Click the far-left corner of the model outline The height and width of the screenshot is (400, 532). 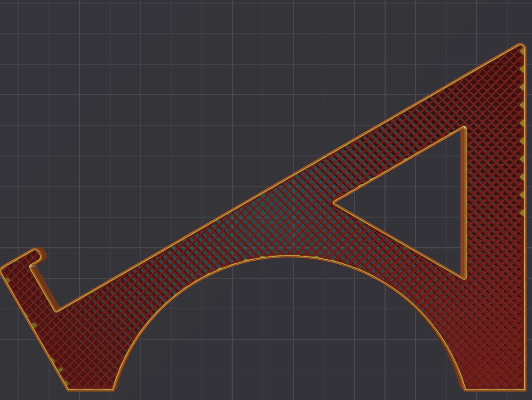pos(2,269)
